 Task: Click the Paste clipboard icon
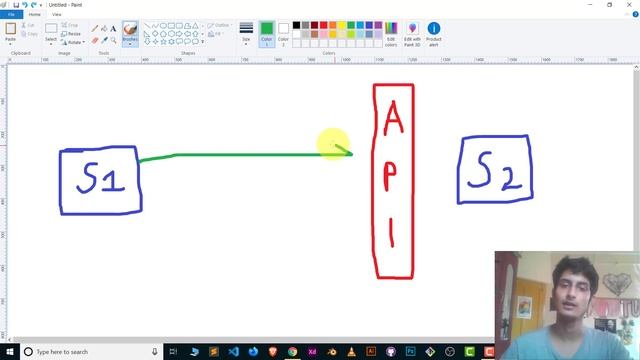point(11,29)
